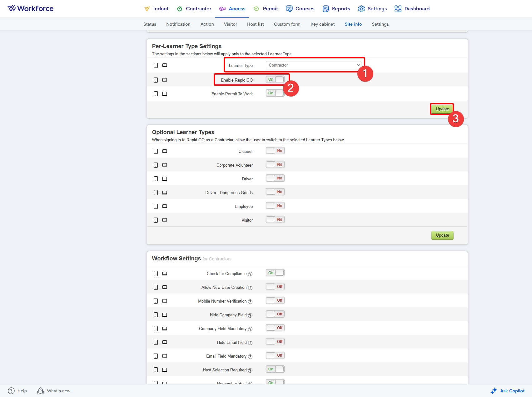Screen dimensions: 532x397
Task: Click the help icon beside Check for Compliance
Action: pyautogui.click(x=250, y=274)
